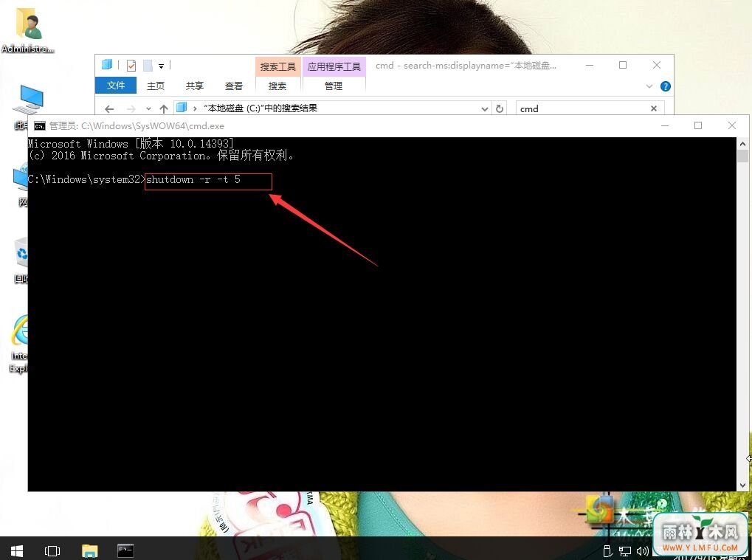This screenshot has height=560, width=752.
Task: Open 管理 Manage ribbon tab
Action: (334, 86)
